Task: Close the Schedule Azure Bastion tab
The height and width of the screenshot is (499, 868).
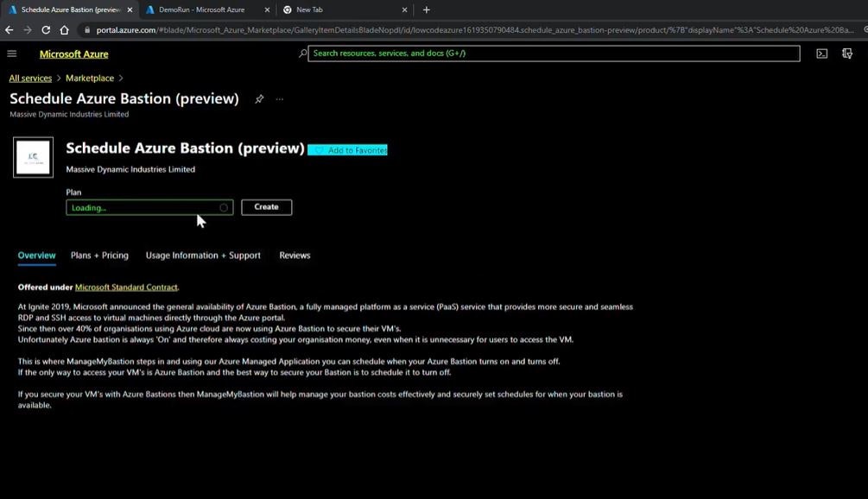Action: (130, 9)
